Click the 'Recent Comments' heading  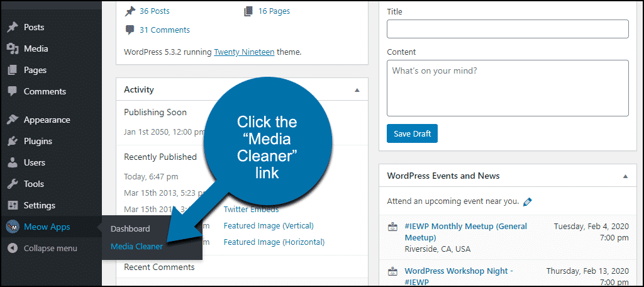coord(159,267)
